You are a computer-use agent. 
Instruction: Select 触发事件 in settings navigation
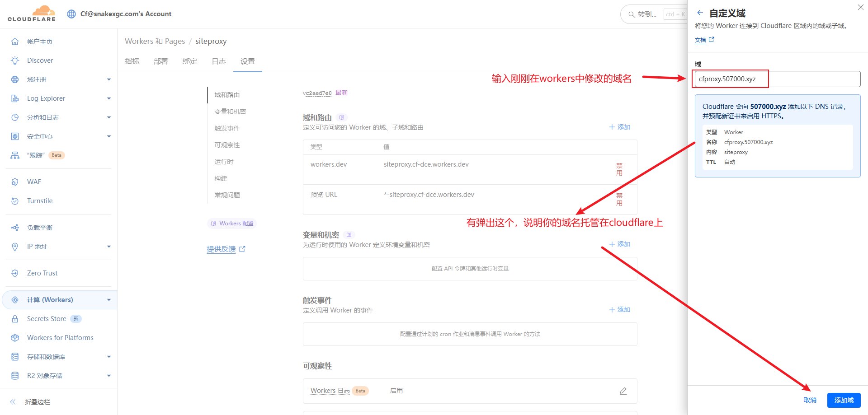click(x=227, y=128)
